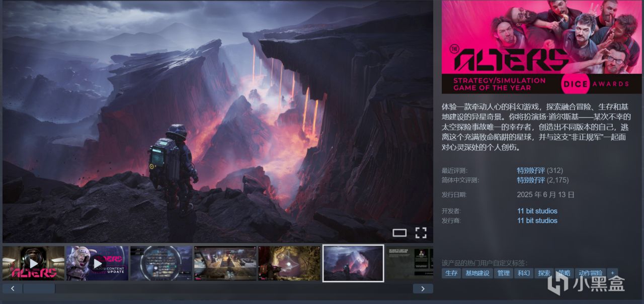Open the screenshot in fullscreen view
Viewport: 644px width, 304px height.
pos(421,233)
